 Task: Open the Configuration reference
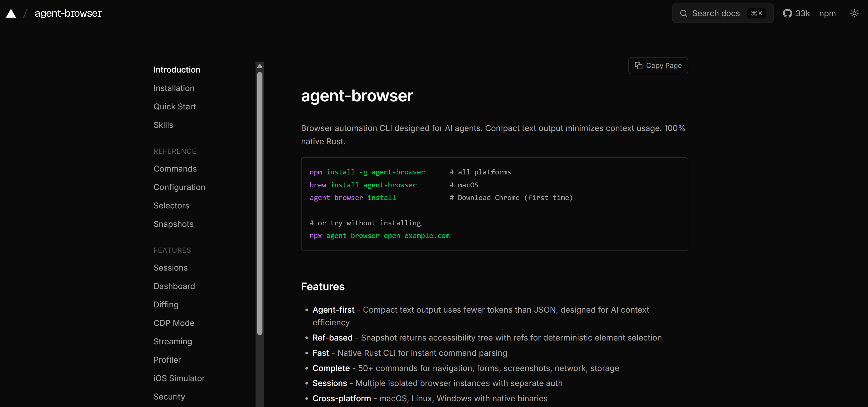(x=179, y=187)
